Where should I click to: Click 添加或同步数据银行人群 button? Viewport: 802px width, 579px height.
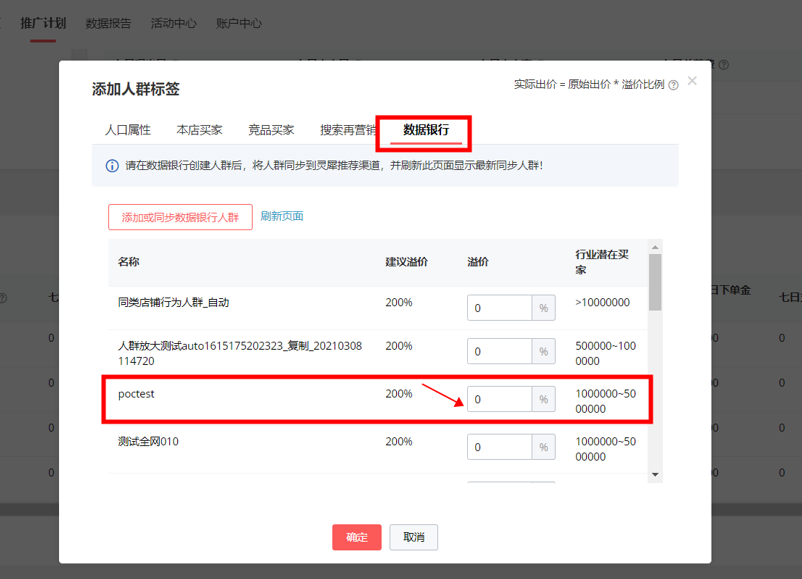(x=179, y=217)
